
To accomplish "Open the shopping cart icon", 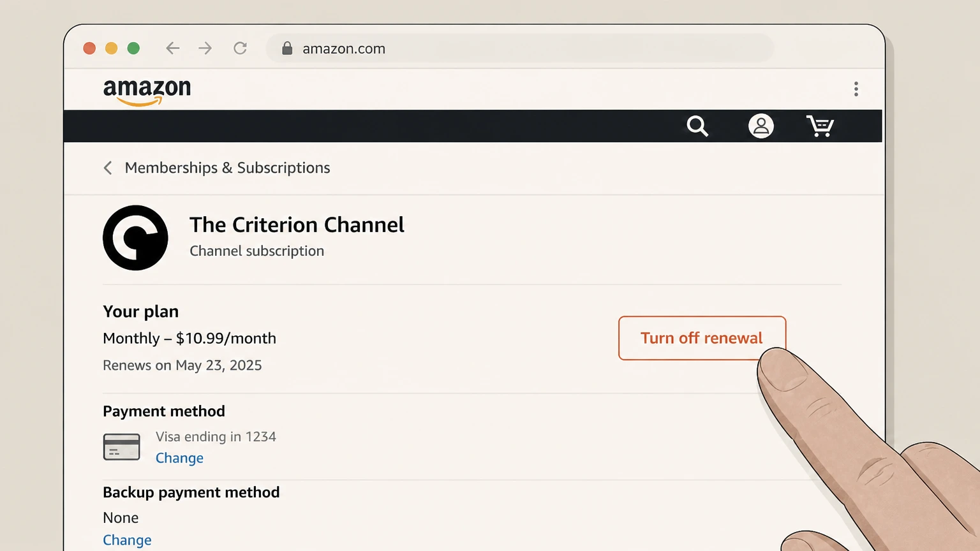I will [x=820, y=126].
